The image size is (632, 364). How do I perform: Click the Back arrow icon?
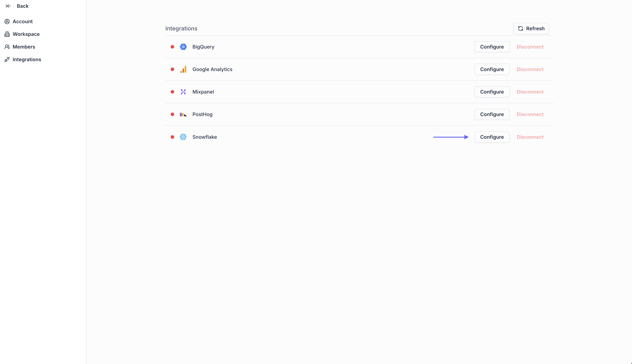[x=8, y=6]
